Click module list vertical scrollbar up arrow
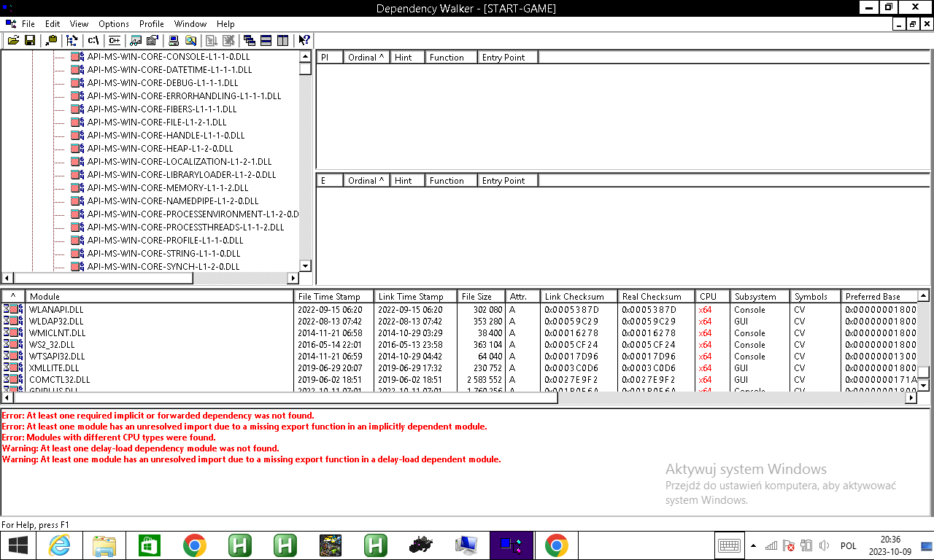 coord(923,296)
